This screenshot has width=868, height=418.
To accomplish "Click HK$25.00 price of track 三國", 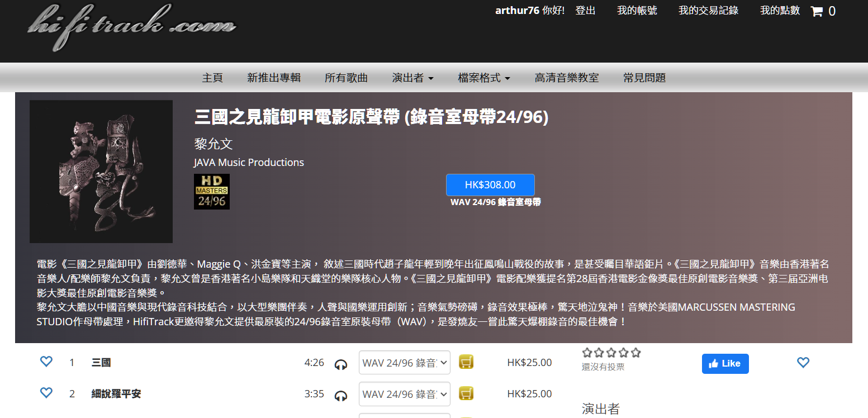I will (x=529, y=363).
